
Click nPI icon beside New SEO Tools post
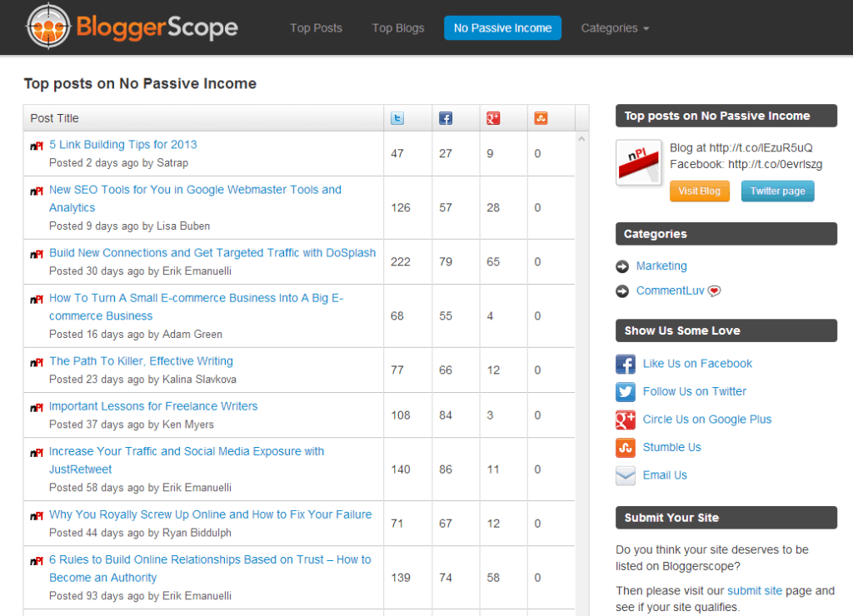(x=37, y=191)
